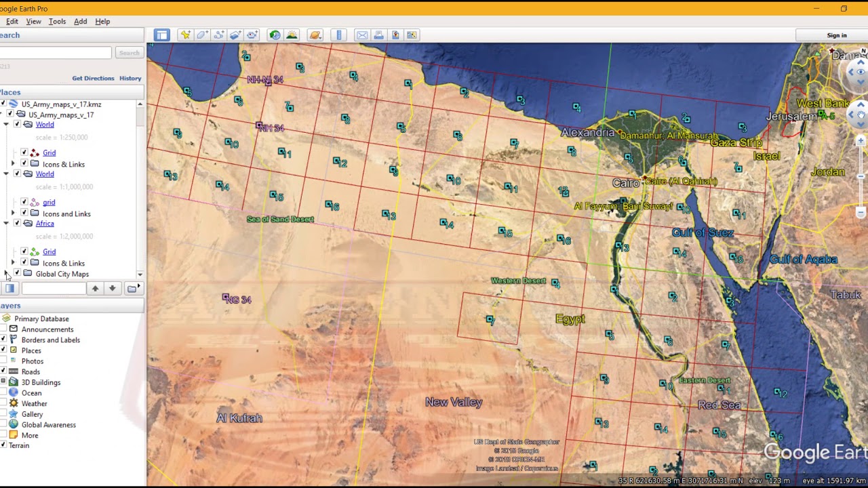Screen dimensions: 868x488
Task: Click the 1:1,000,000 grid link
Action: click(49, 203)
